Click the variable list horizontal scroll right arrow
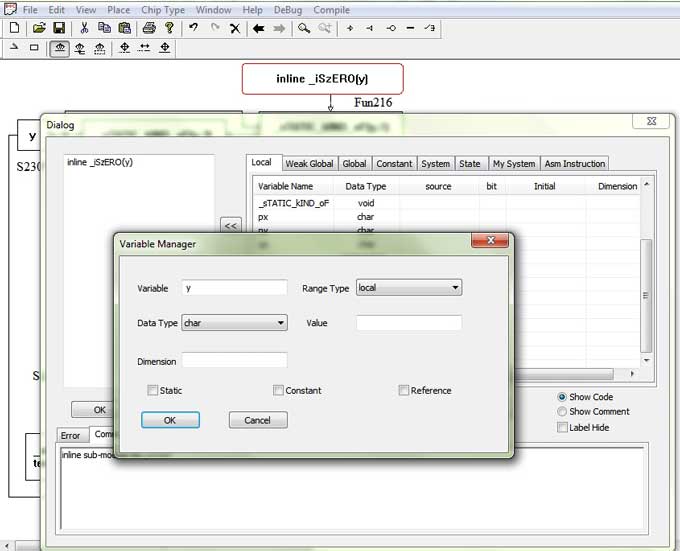 [632, 373]
